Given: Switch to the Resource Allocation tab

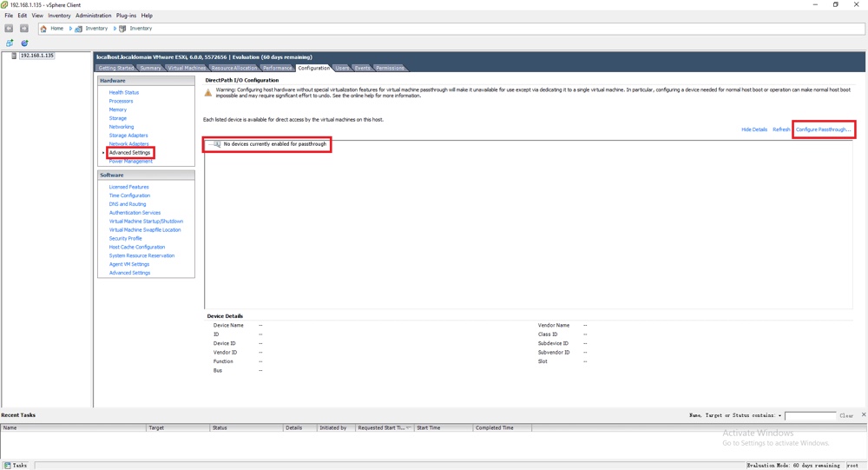Looking at the screenshot, I should tap(234, 68).
